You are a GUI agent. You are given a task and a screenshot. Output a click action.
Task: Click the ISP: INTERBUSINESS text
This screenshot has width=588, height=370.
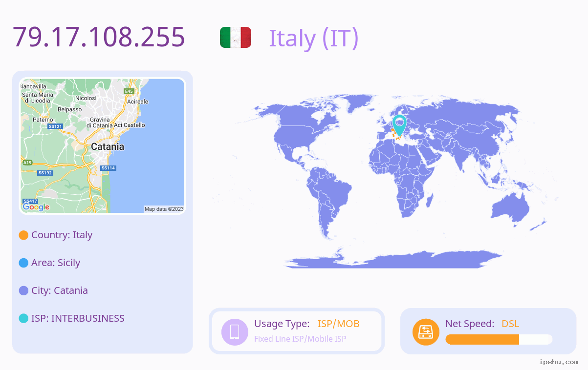[x=78, y=318]
